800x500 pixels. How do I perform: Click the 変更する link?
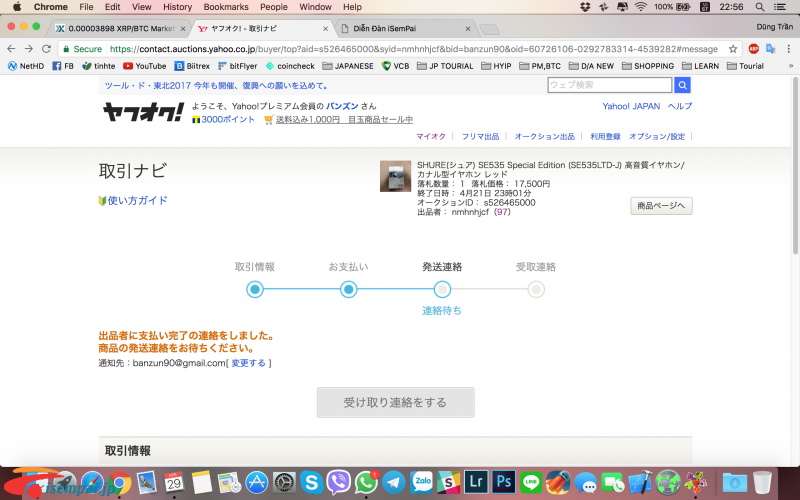pos(248,363)
